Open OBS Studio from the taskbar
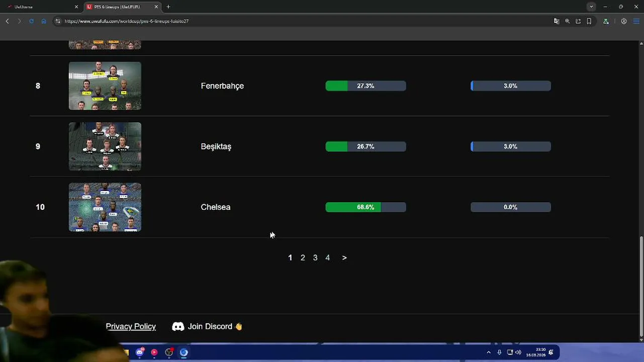This screenshot has height=362, width=644. pyautogui.click(x=169, y=352)
